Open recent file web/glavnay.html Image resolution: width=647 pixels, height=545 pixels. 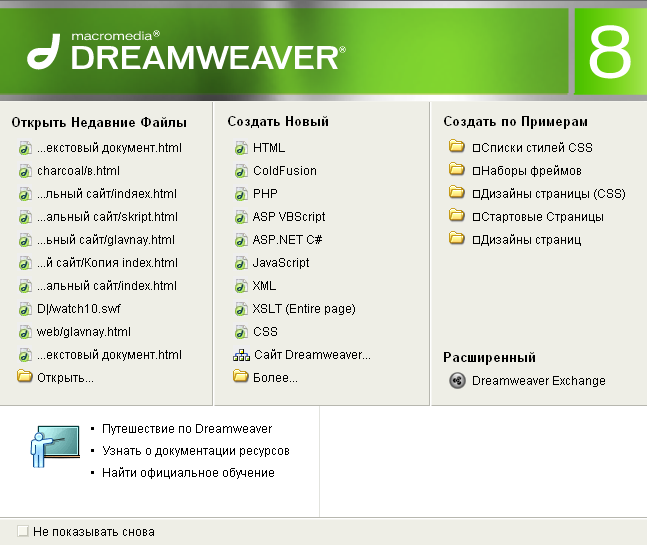(84, 332)
